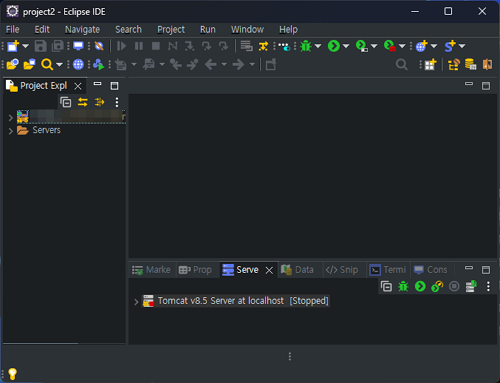Image resolution: width=500 pixels, height=383 pixels.
Task: Click the Open Perspective icon
Action: click(430, 64)
